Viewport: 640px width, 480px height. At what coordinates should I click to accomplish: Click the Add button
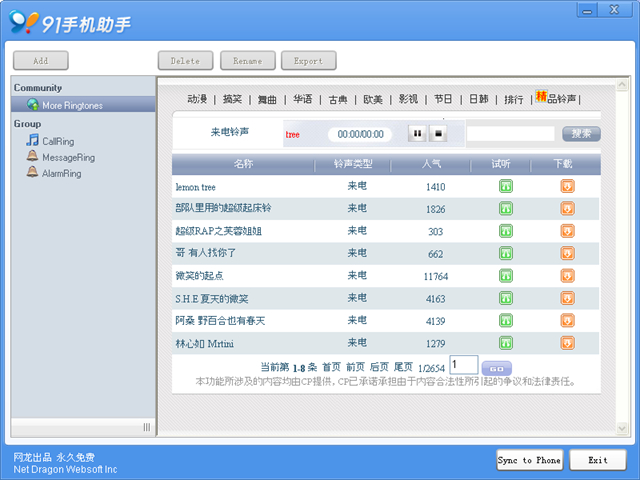41,61
